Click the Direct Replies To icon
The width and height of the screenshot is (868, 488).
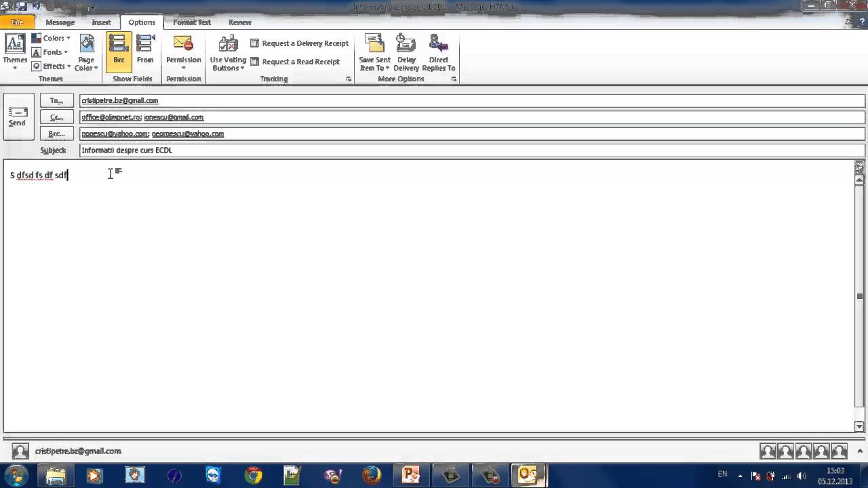pos(438,53)
